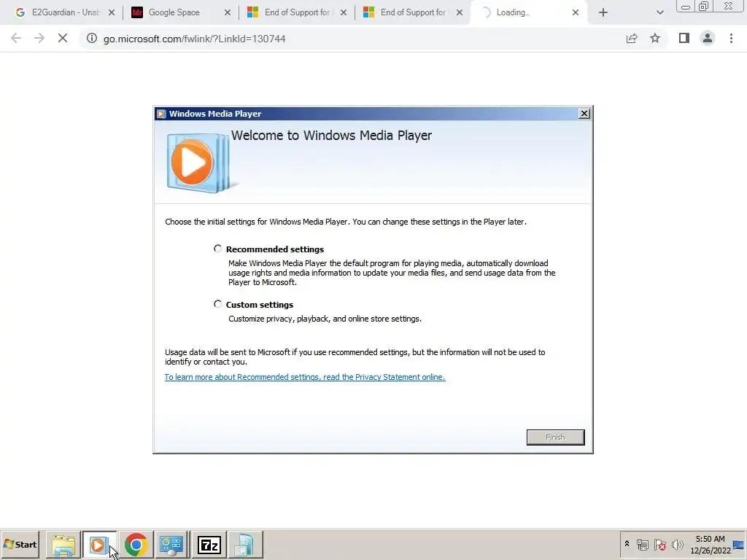This screenshot has height=560, width=747.
Task: Select the Custom settings radio button
Action: coord(217,304)
